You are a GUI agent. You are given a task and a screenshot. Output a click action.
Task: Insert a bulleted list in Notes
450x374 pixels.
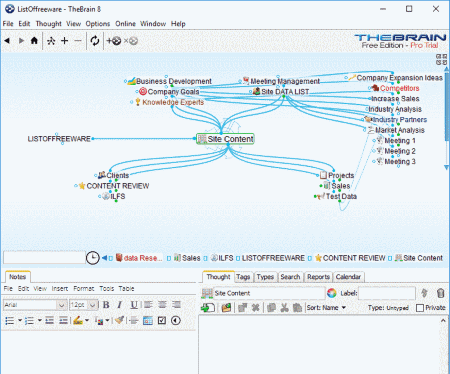10,321
